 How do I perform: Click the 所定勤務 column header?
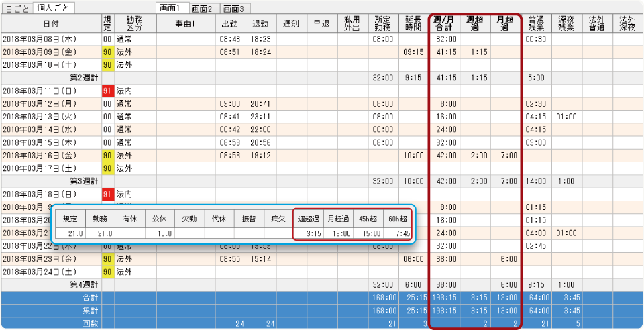[384, 23]
